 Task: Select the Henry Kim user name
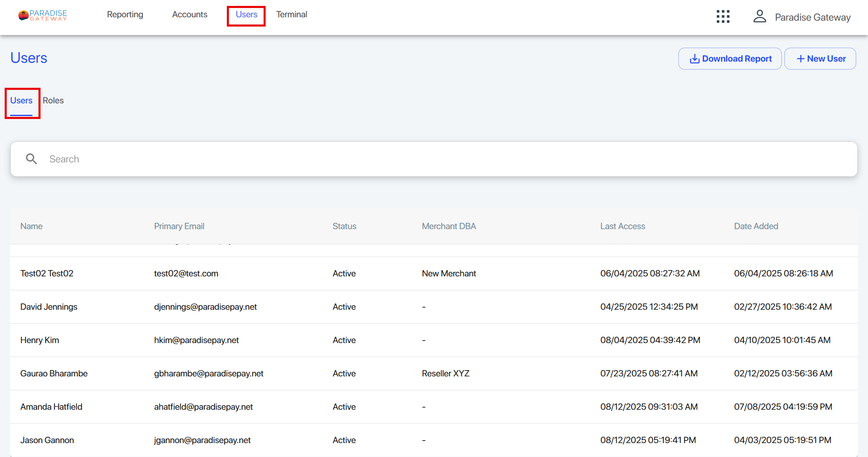(40, 340)
